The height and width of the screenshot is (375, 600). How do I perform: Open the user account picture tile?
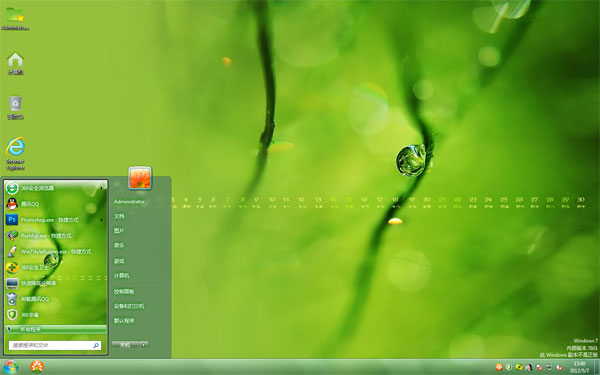point(140,178)
